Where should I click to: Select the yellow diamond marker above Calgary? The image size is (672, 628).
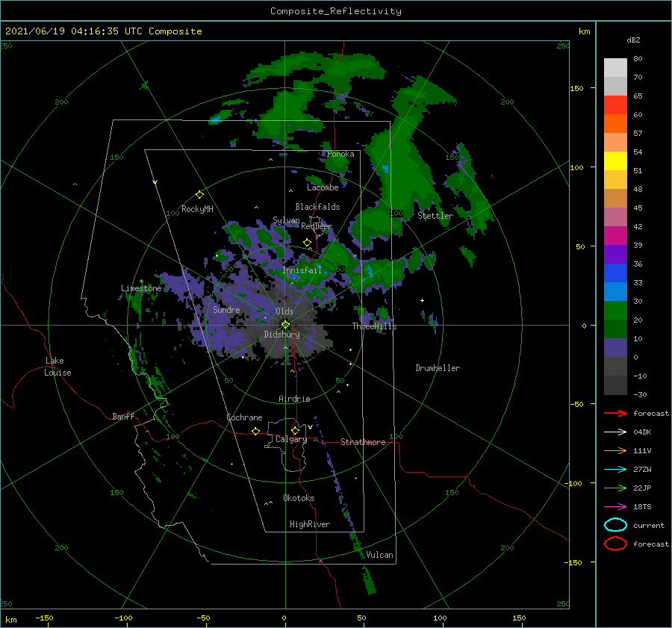click(x=295, y=430)
